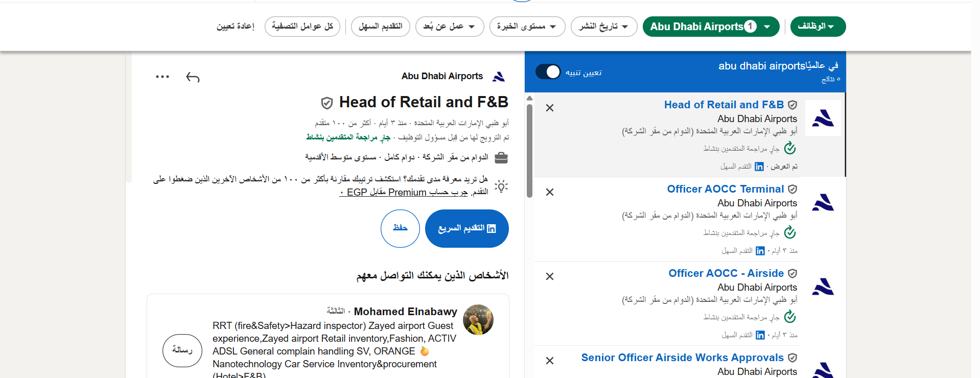Click verified shield beside Officer AOCC - Airside

pyautogui.click(x=792, y=274)
